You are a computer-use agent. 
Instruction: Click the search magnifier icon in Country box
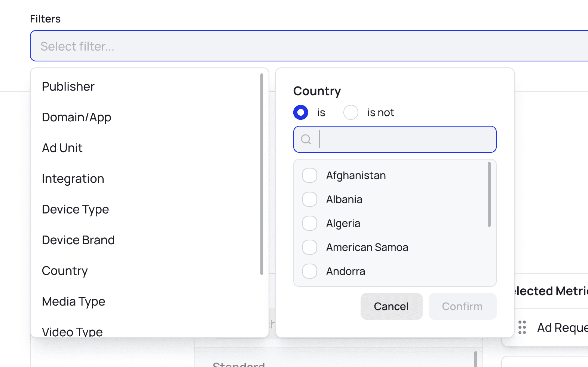click(306, 139)
